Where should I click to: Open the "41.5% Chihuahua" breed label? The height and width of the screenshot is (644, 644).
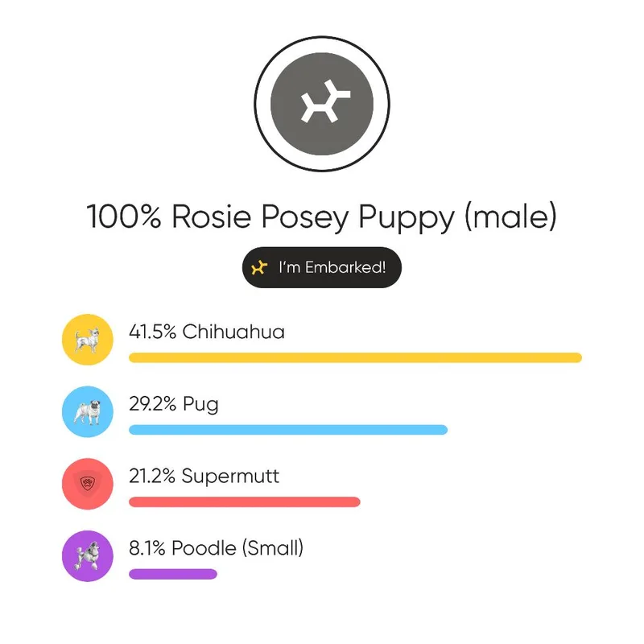coord(207,332)
